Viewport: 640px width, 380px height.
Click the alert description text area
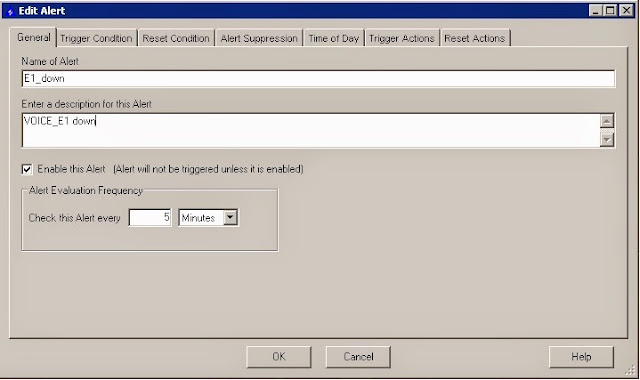[x=311, y=130]
